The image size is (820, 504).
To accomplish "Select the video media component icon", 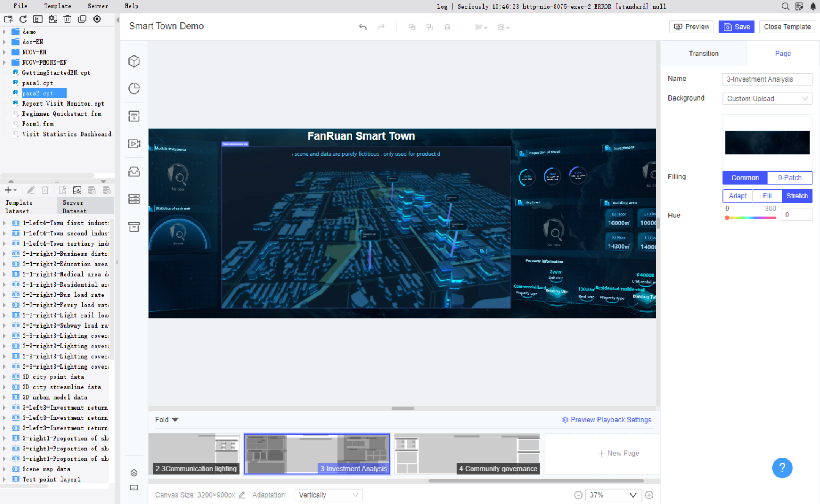I will [134, 144].
